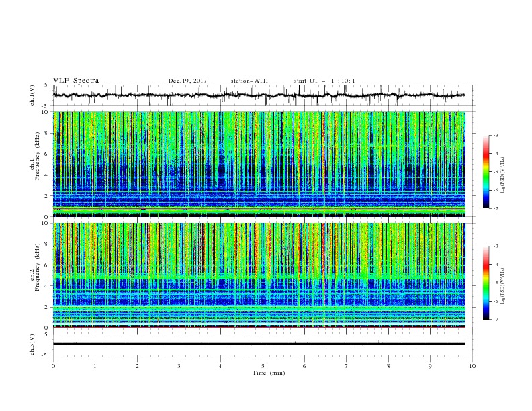Click the time axis tick label "7"

tap(347, 366)
